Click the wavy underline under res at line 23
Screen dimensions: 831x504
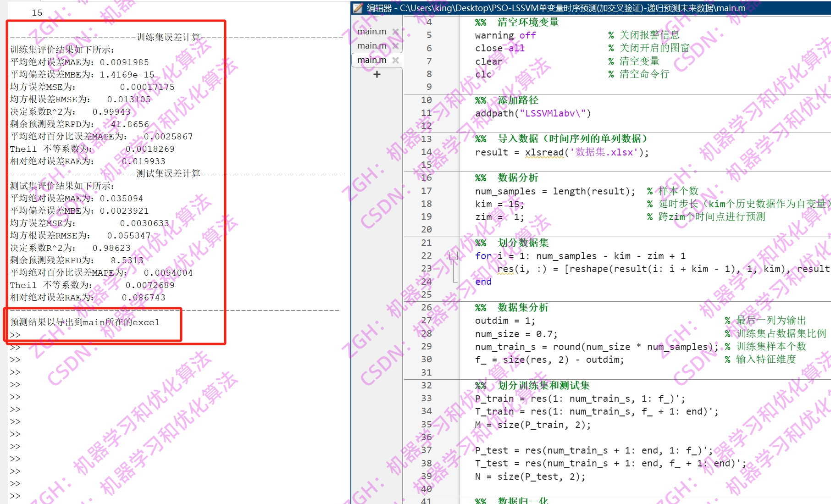click(x=507, y=274)
